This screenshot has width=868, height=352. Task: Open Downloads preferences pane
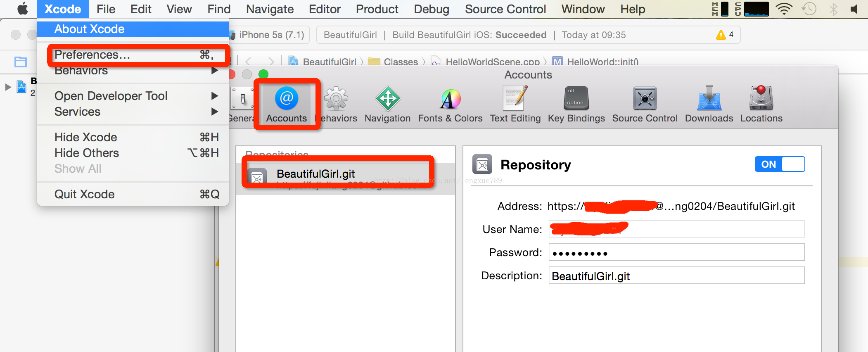point(709,104)
